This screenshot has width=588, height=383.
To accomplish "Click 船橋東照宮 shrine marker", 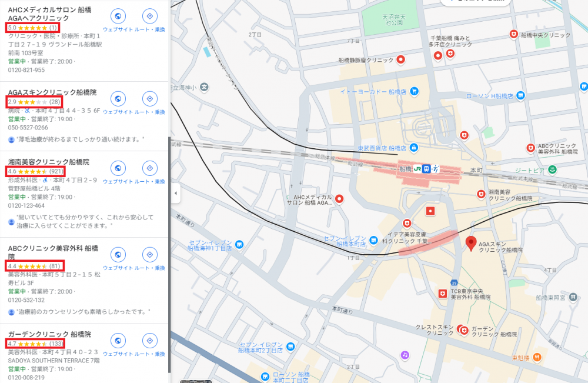I will pyautogui.click(x=573, y=297).
